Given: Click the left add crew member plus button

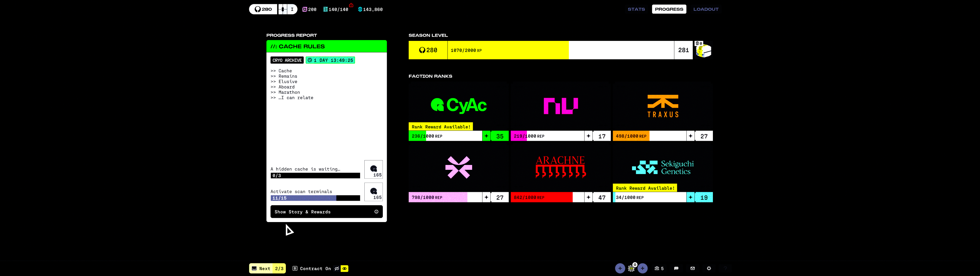Looking at the screenshot, I should tap(620, 268).
